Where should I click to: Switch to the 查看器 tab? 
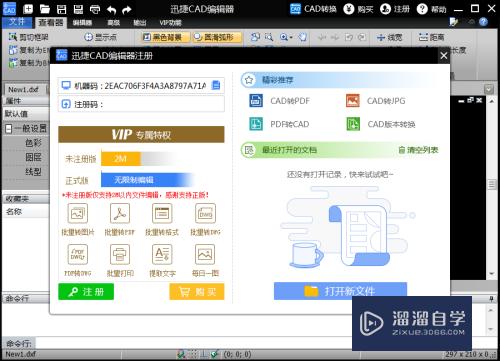pyautogui.click(x=51, y=22)
